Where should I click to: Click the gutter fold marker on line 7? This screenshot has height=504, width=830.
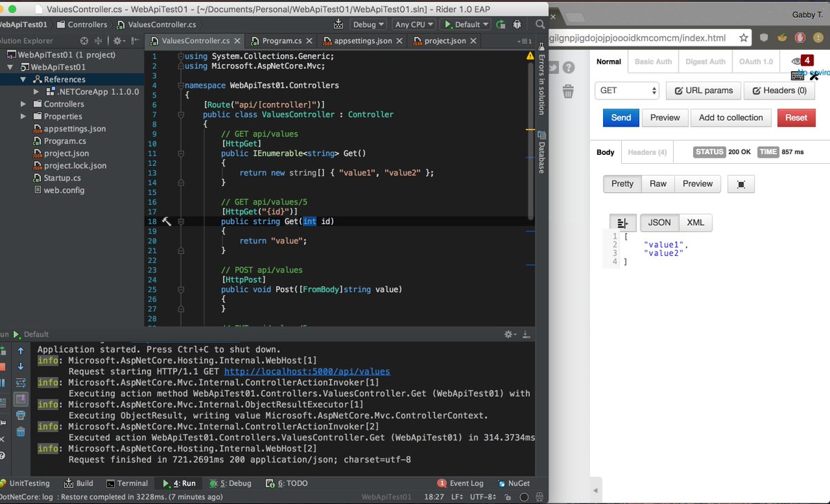(181, 115)
